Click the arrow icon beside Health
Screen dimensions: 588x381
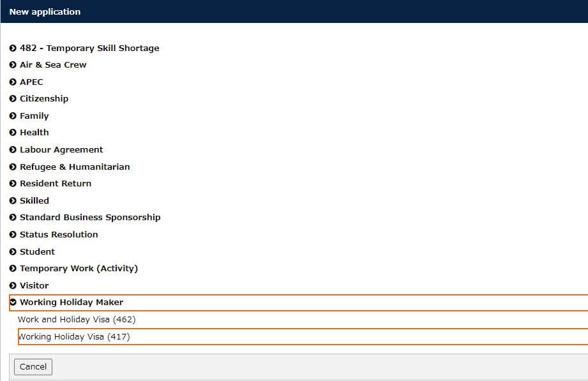pos(13,133)
